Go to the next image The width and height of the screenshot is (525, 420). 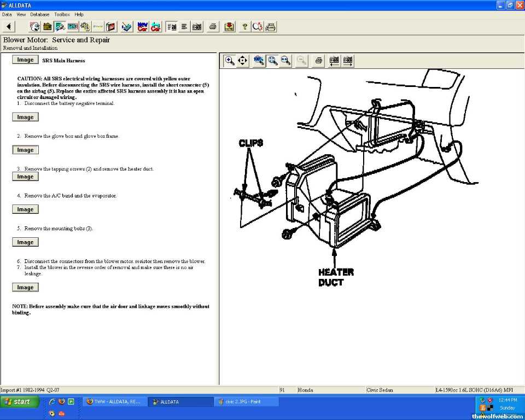pyautogui.click(x=347, y=61)
